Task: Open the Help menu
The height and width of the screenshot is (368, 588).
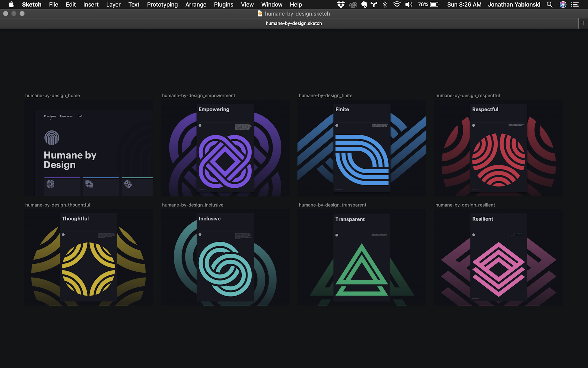Action: (296, 5)
